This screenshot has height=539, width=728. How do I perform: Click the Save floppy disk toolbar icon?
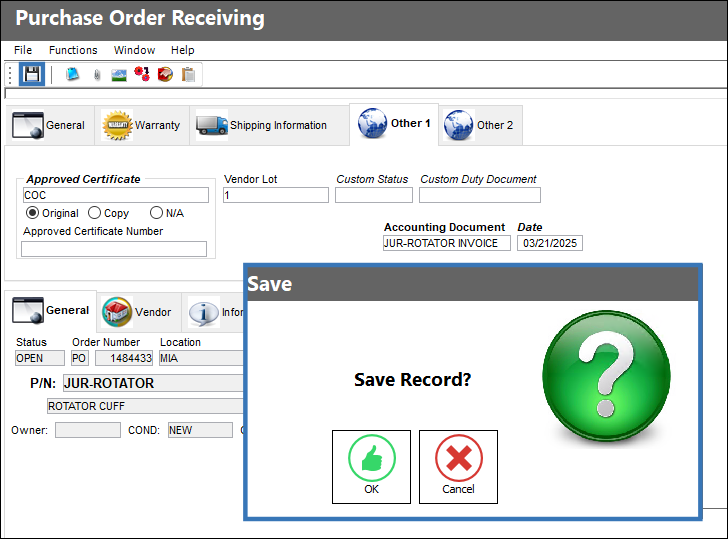click(x=32, y=74)
